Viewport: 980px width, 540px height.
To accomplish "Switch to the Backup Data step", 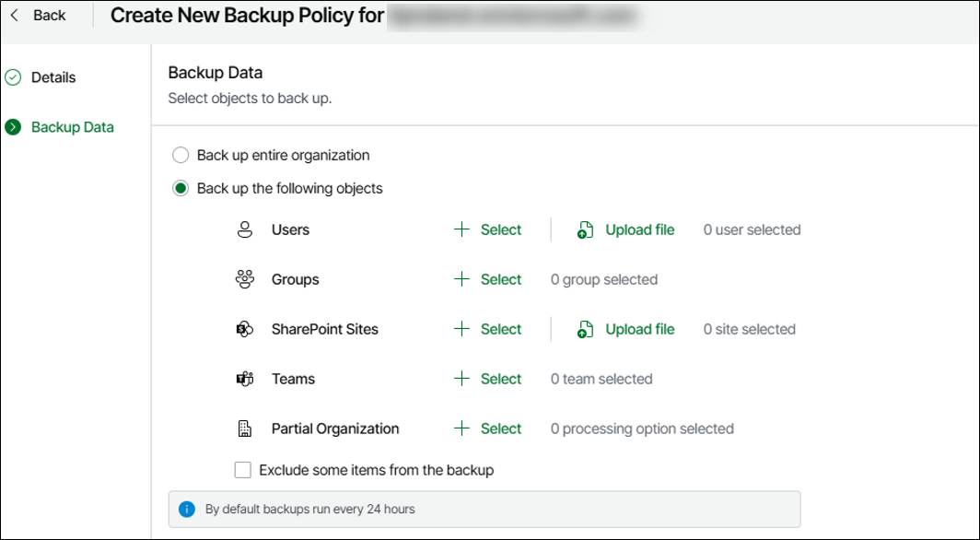I will tap(72, 127).
